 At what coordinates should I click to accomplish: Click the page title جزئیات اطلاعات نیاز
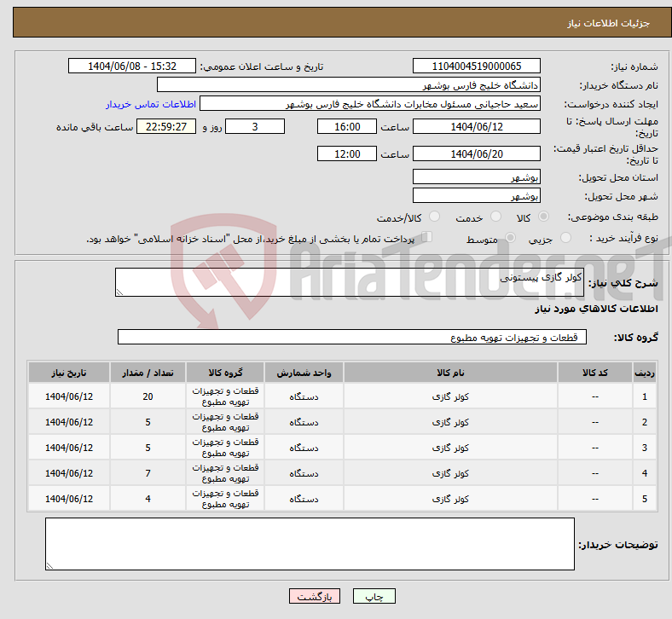(609, 23)
